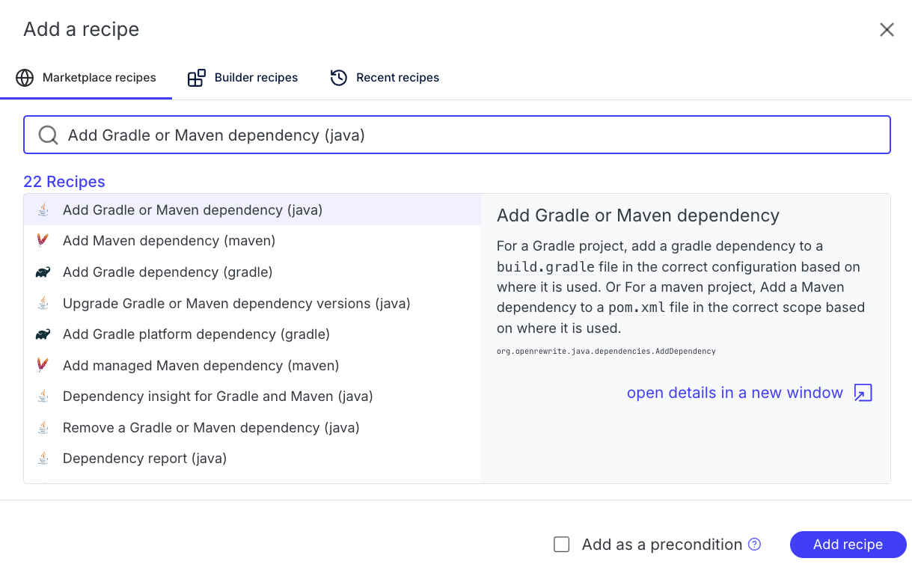
Task: Click the Maven feather icon beside Add Maven dependency
Action: click(43, 241)
